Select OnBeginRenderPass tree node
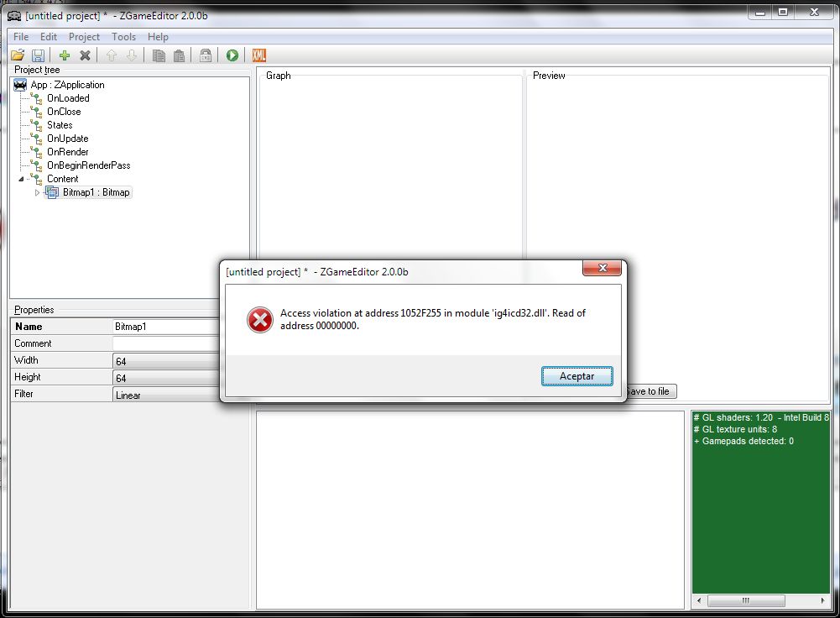Image resolution: width=840 pixels, height=618 pixels. coord(88,165)
